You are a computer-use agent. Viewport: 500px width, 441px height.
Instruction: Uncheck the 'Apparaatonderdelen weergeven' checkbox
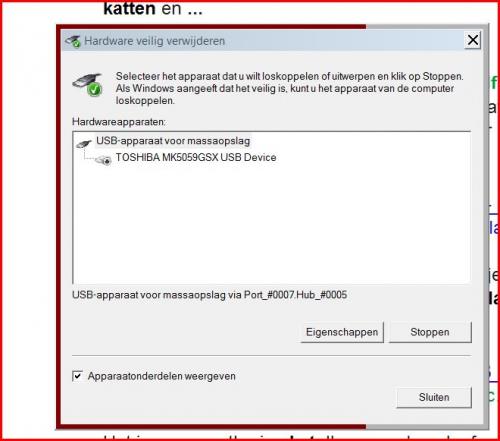(x=77, y=376)
